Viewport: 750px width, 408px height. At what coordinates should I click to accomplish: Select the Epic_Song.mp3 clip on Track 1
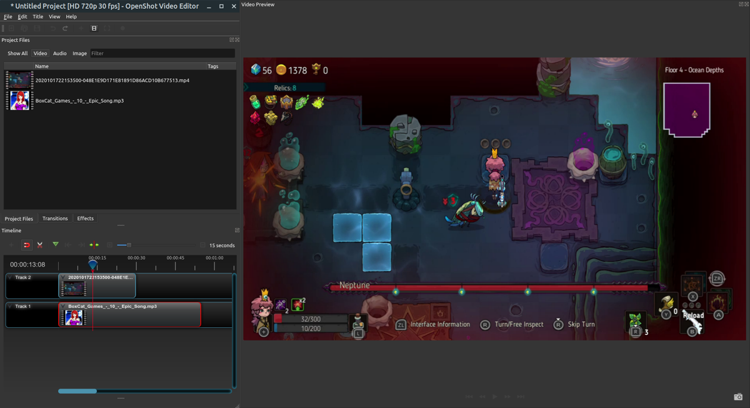pyautogui.click(x=130, y=314)
